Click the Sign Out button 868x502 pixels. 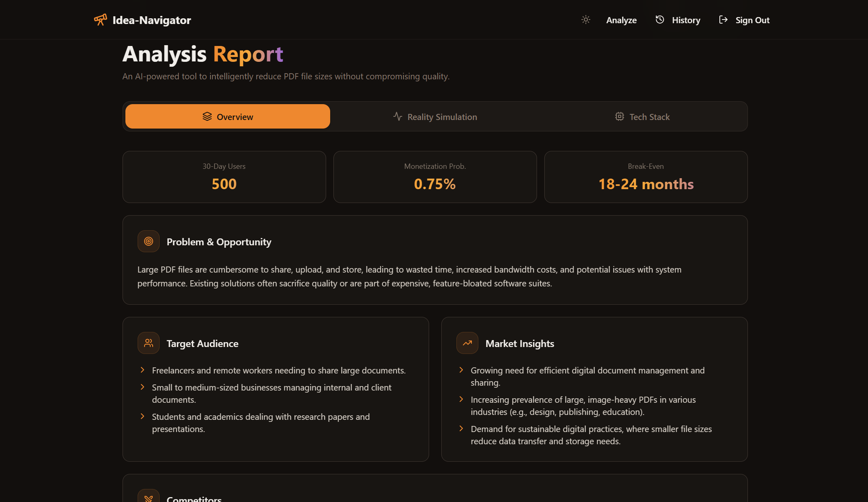752,20
